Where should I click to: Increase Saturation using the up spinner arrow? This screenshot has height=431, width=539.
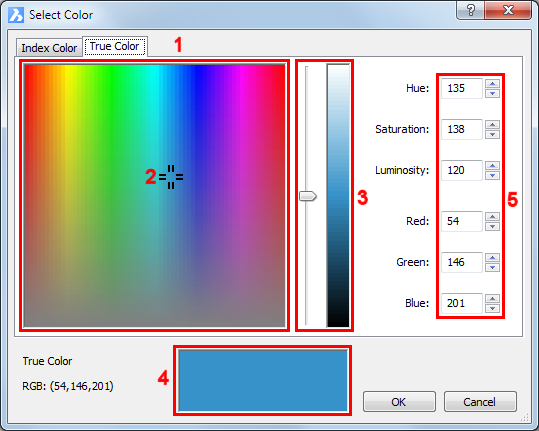pyautogui.click(x=492, y=124)
